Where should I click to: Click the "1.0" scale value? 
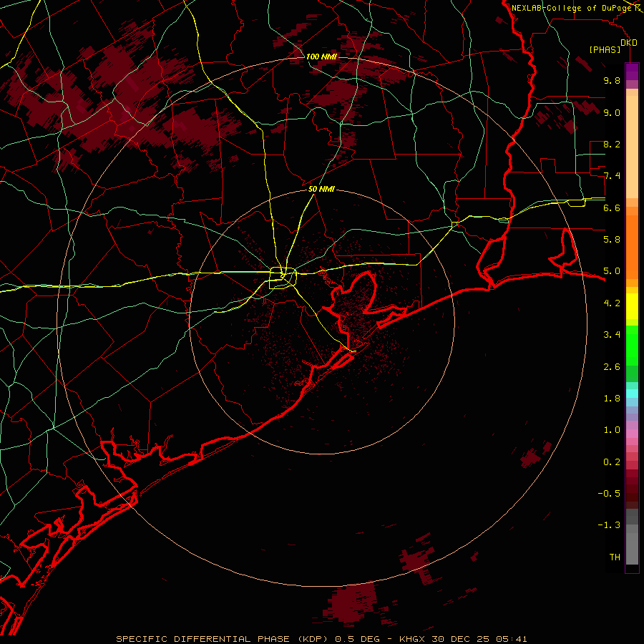(612, 430)
